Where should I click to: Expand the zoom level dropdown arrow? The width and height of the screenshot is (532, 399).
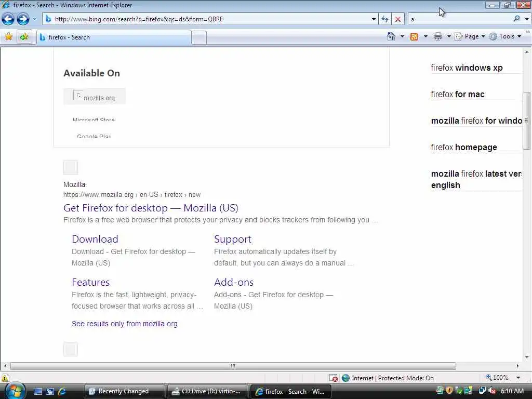coord(518,378)
